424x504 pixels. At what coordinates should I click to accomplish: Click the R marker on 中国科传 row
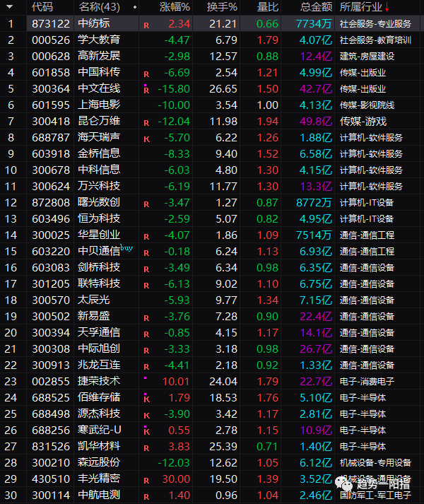coord(146,74)
